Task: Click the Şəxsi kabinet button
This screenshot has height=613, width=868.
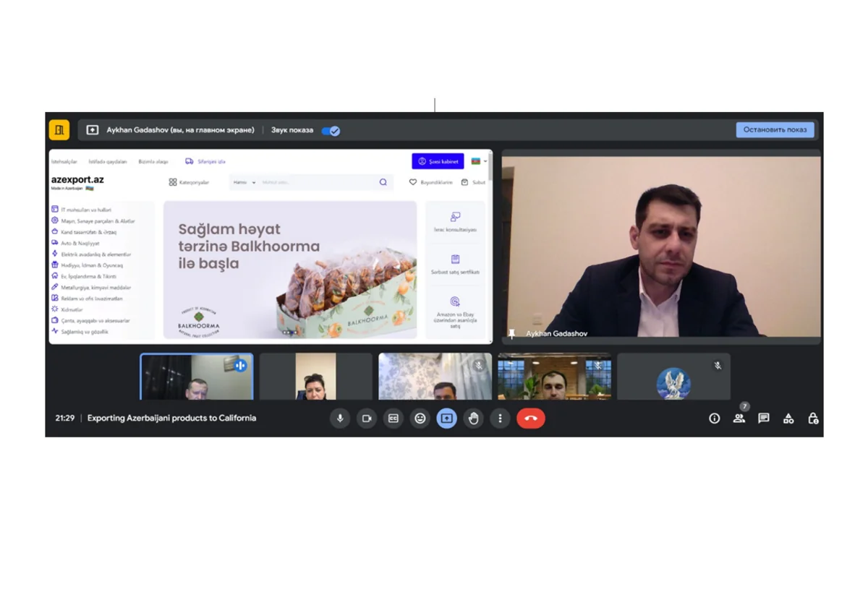Action: 438,161
